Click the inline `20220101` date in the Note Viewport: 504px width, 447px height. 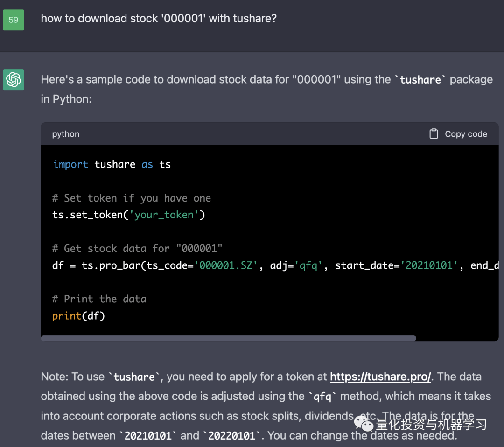pos(231,436)
